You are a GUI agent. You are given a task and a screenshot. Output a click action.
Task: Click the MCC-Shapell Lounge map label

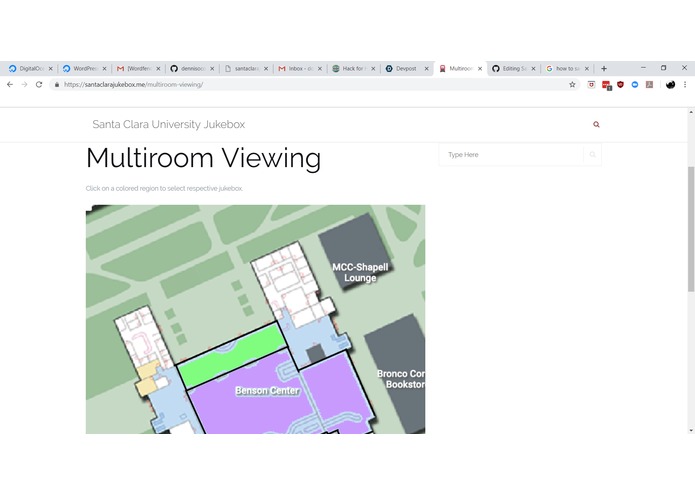(360, 272)
